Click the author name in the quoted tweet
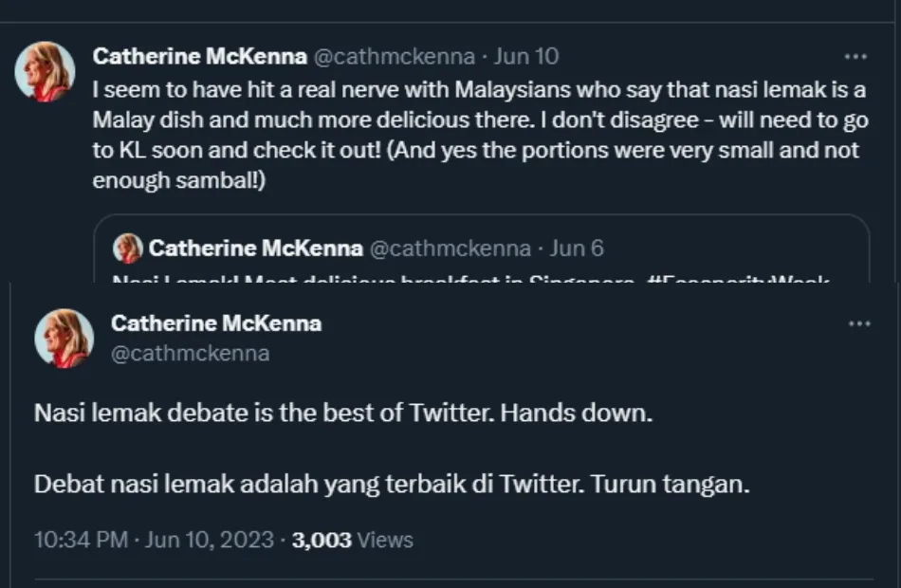 pyautogui.click(x=255, y=249)
